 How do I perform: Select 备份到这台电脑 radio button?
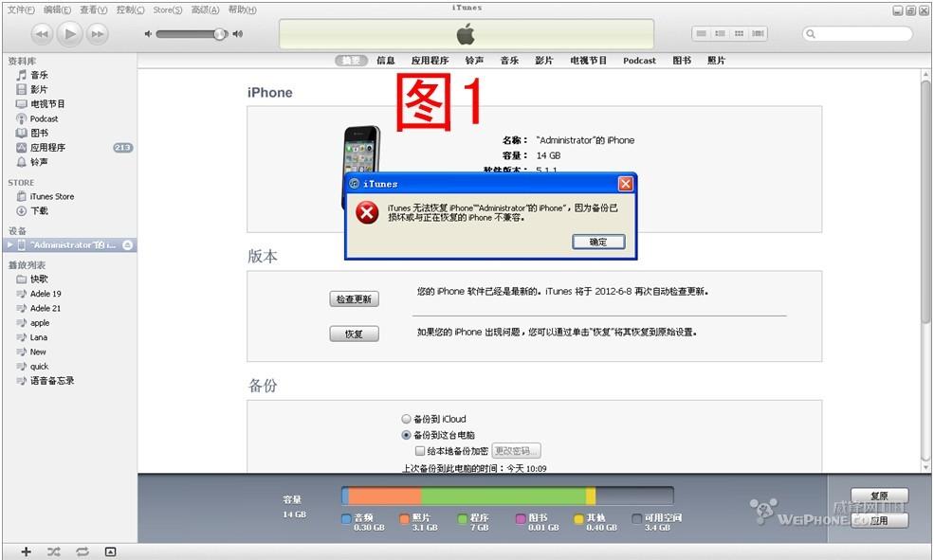(x=406, y=435)
